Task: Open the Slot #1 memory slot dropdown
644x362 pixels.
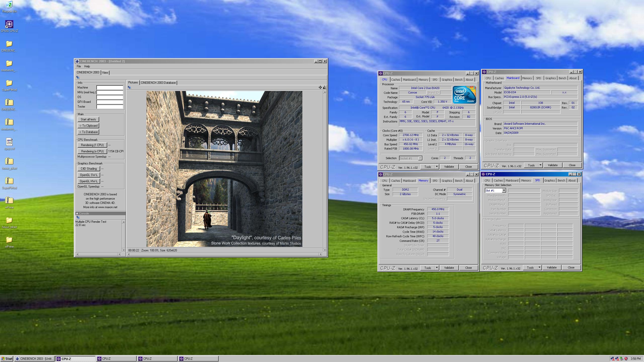Action: [x=504, y=191]
